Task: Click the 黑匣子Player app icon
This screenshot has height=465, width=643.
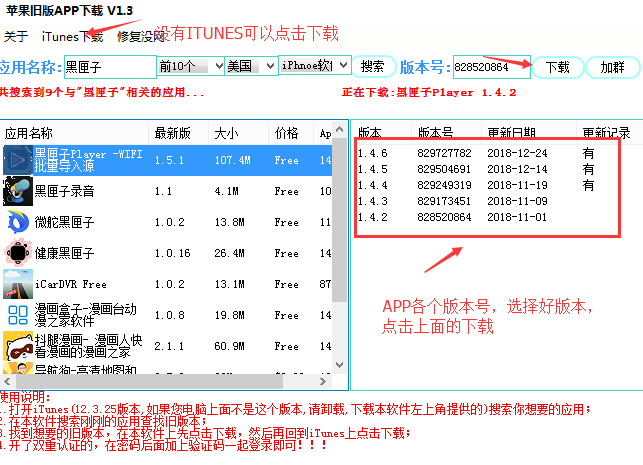Action: click(x=18, y=160)
